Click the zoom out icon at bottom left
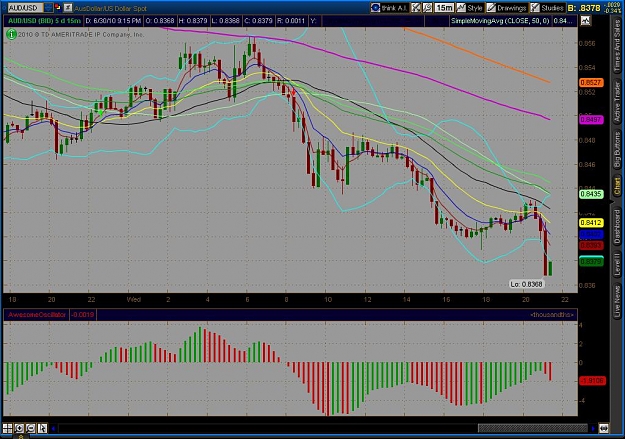 pos(31,428)
